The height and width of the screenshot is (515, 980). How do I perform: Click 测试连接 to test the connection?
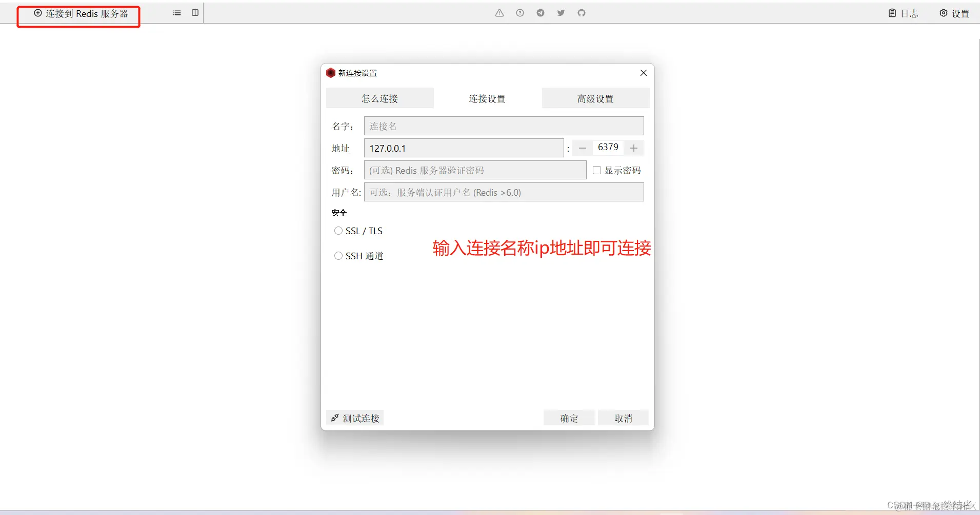[x=354, y=418]
